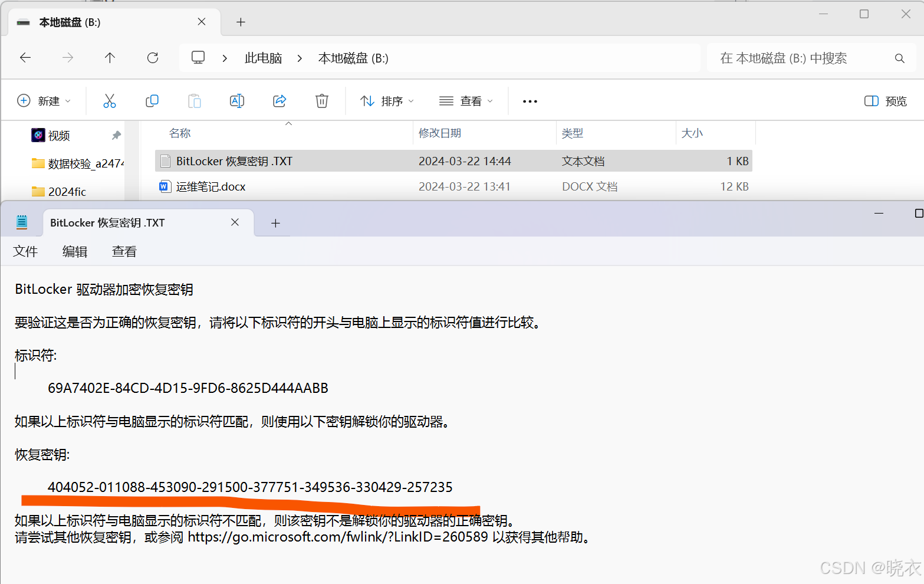Open the 编辑 menu in Notepad
The height and width of the screenshot is (584, 924).
[75, 251]
